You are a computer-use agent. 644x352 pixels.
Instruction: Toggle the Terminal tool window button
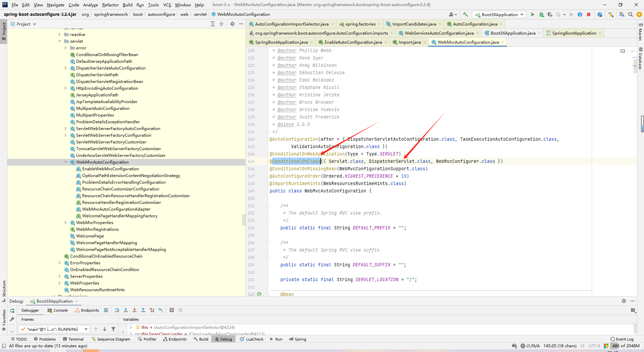click(x=73, y=339)
